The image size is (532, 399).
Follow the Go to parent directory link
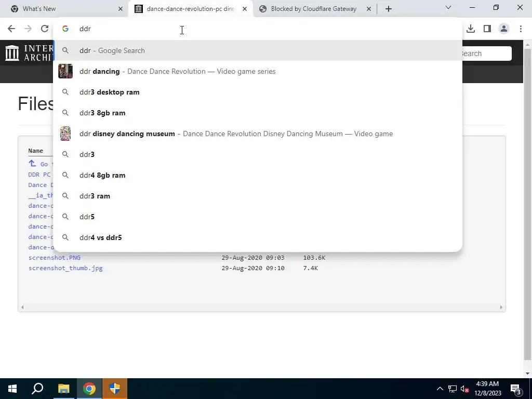pyautogui.click(x=41, y=164)
